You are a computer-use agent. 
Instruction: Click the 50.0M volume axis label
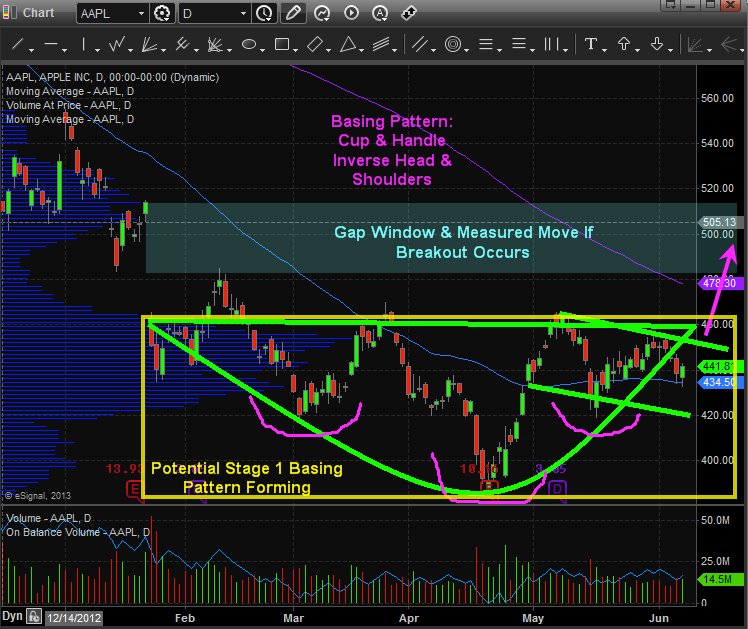[715, 520]
